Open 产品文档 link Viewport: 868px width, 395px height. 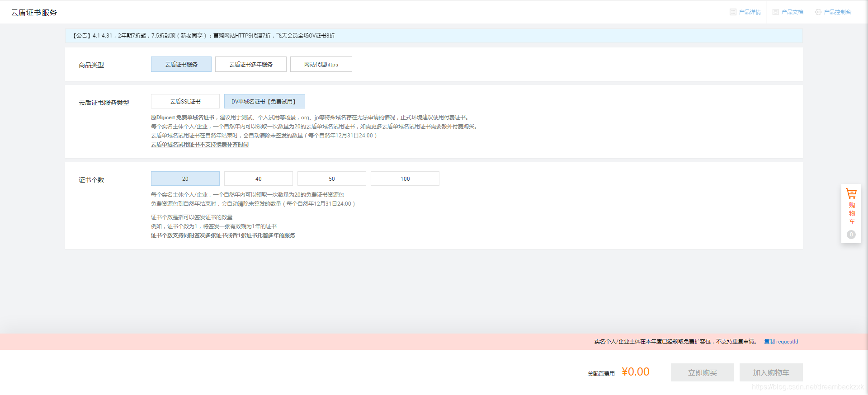click(792, 12)
